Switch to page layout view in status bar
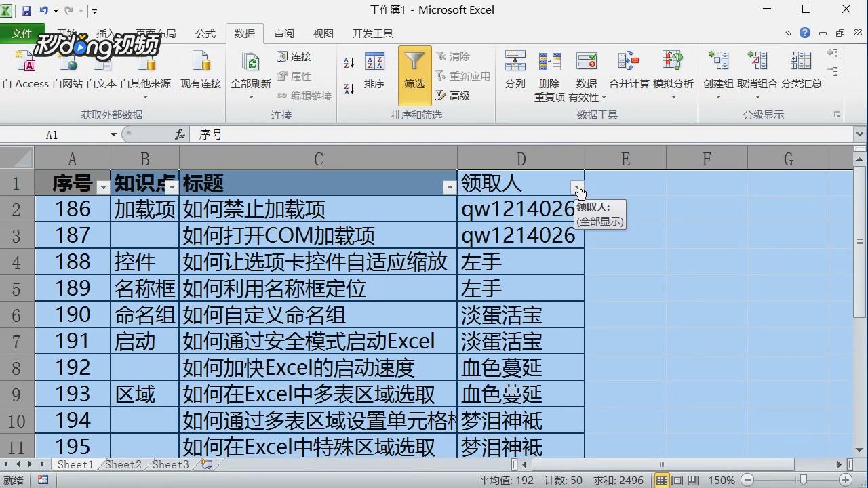Viewport: 868px width, 488px height. tap(677, 480)
